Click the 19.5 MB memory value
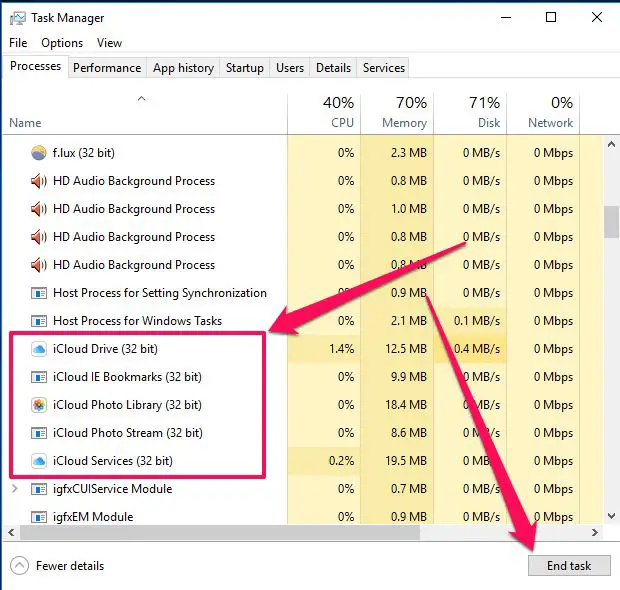 406,461
